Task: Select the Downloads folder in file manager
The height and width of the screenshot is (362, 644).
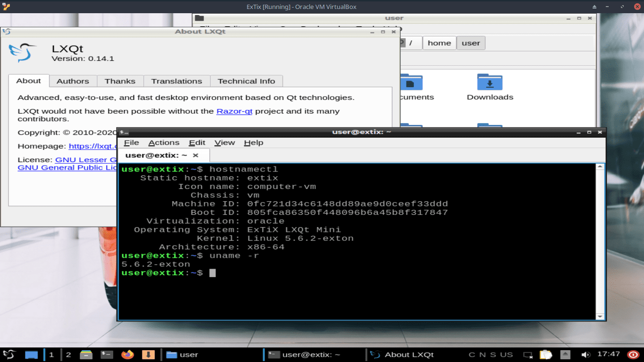Action: pos(490,87)
